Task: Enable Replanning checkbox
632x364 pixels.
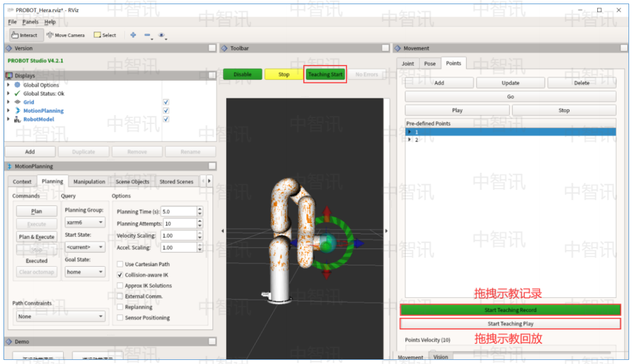Action: (120, 307)
